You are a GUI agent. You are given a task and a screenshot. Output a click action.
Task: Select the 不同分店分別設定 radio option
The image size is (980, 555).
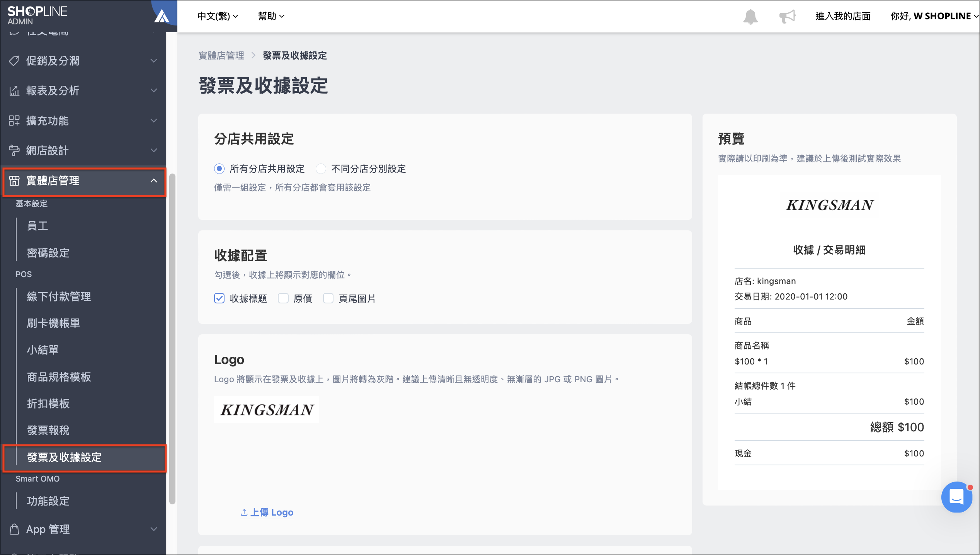point(321,169)
